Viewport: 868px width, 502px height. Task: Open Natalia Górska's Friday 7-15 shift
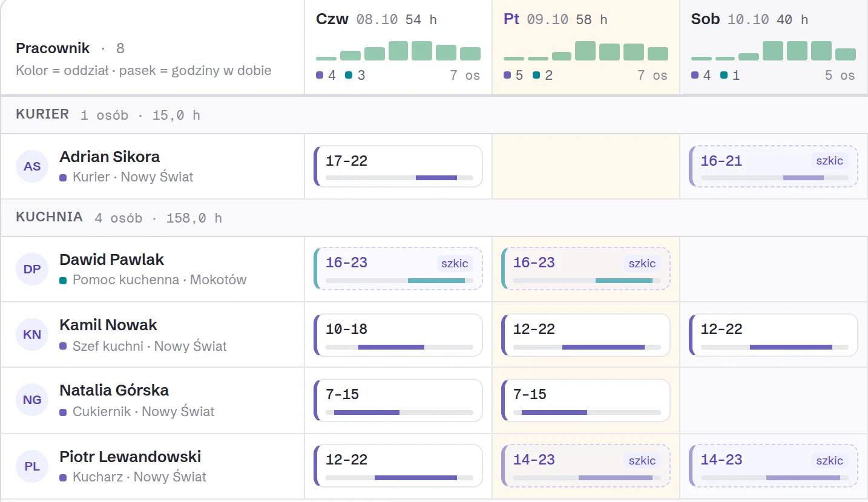(586, 400)
